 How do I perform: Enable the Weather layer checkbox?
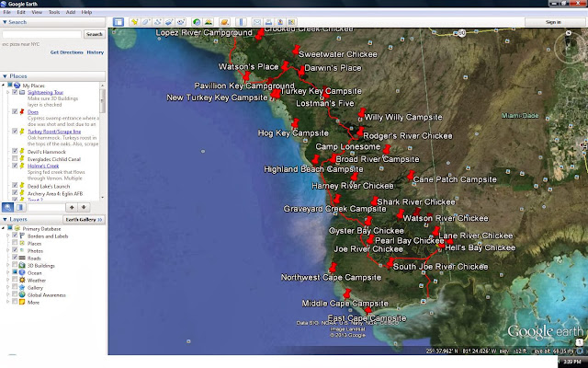coord(15,280)
